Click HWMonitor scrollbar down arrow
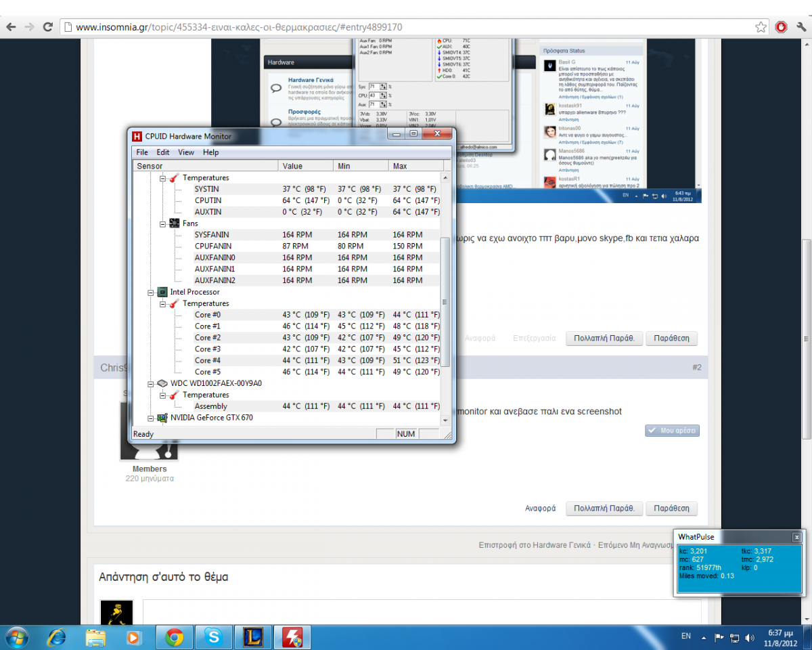This screenshot has width=812, height=650. (x=445, y=420)
